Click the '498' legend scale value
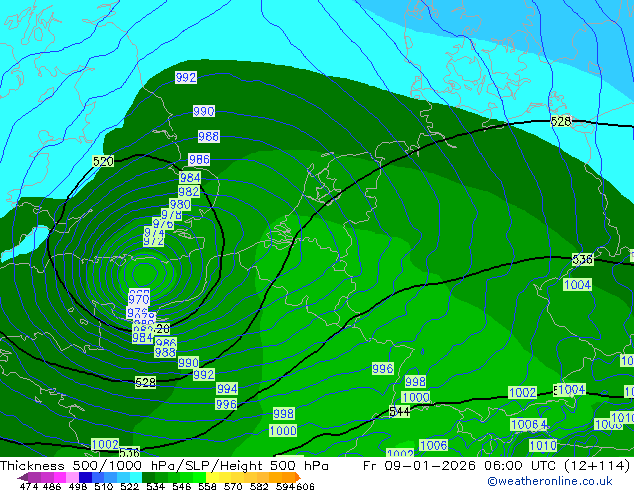This screenshot has width=634, height=490. [x=78, y=486]
